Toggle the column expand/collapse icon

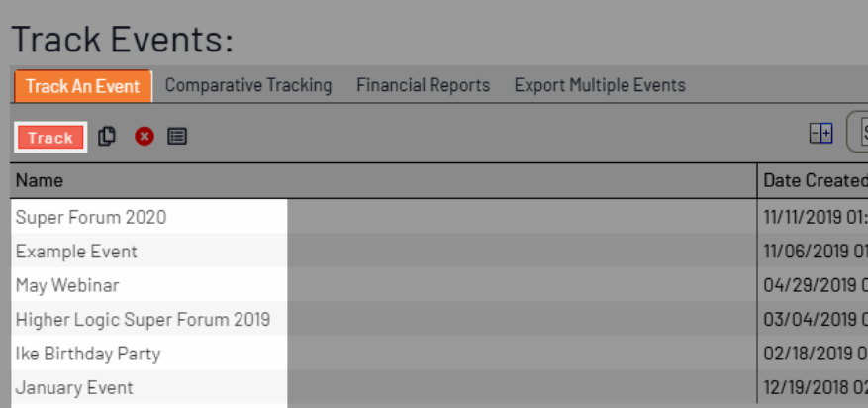point(820,134)
